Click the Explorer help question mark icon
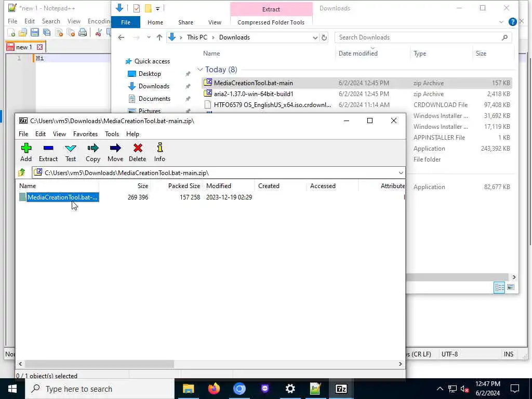Viewport: 532px width, 399px height. coord(512,22)
